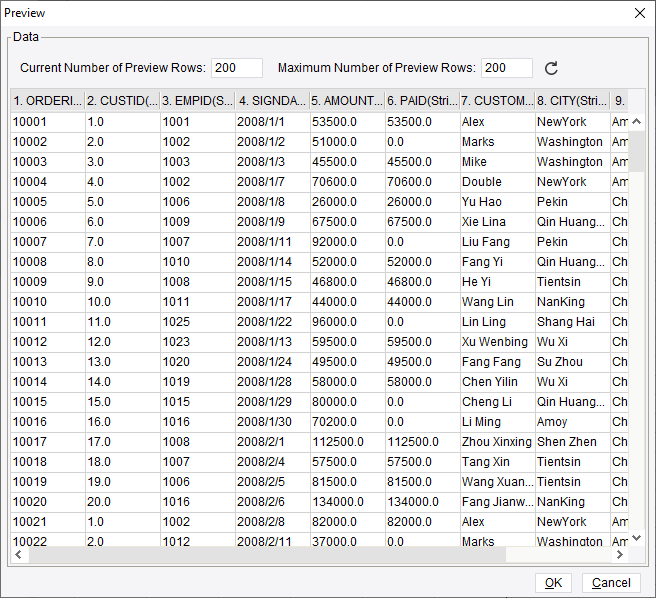This screenshot has height=598, width=656.
Task: Click customer cell Yu Hao
Action: (x=497, y=202)
